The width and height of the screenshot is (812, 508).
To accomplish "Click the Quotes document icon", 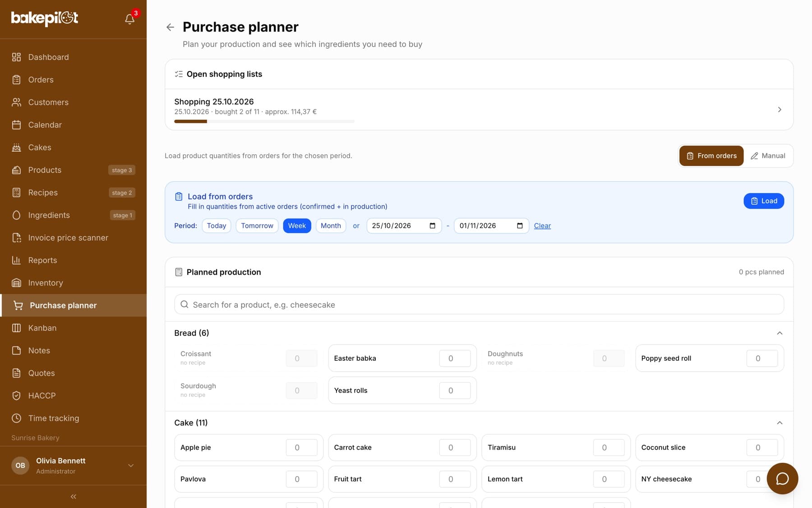I will (x=16, y=373).
